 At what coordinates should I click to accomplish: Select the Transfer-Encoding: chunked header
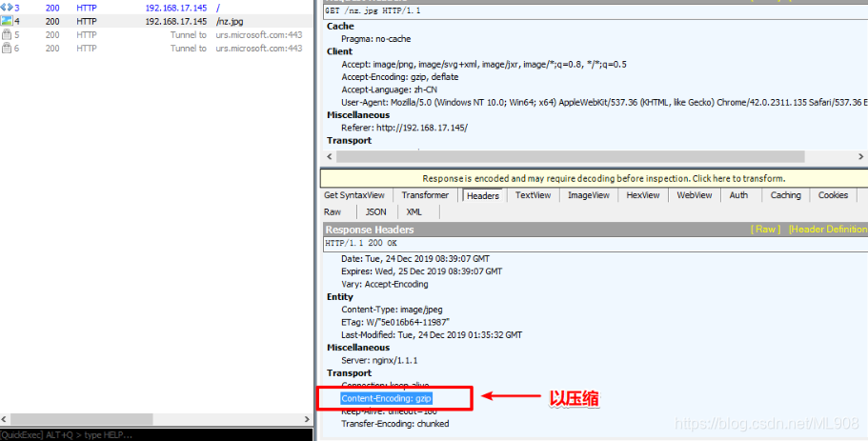395,424
